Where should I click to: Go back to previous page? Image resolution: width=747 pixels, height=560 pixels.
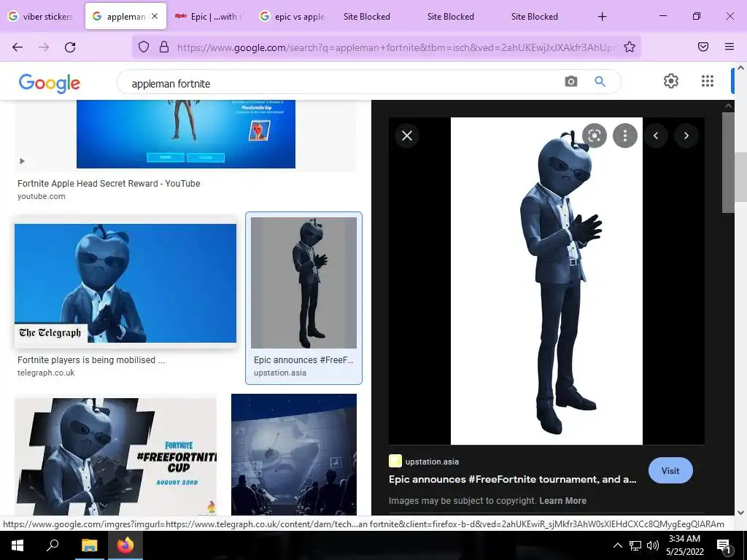point(18,47)
